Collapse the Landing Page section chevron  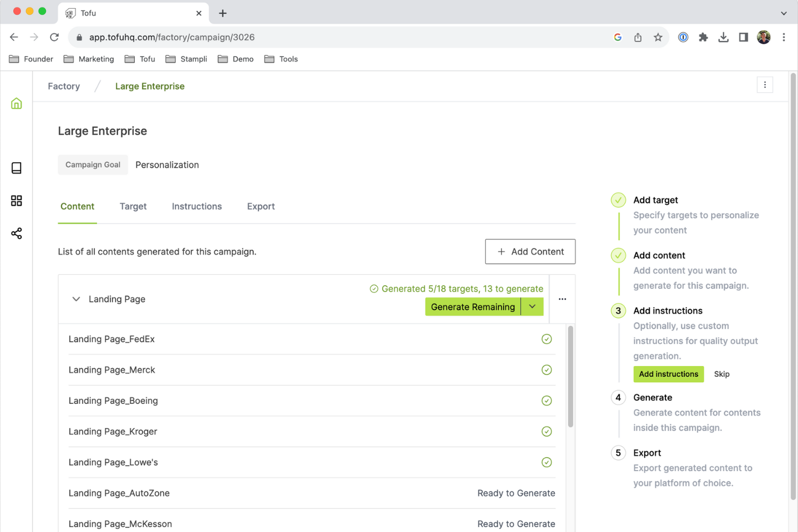76,299
